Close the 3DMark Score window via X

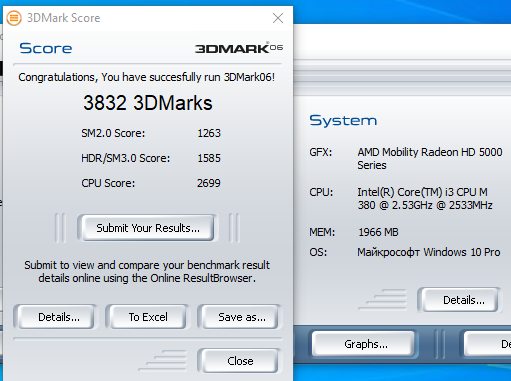pos(278,18)
